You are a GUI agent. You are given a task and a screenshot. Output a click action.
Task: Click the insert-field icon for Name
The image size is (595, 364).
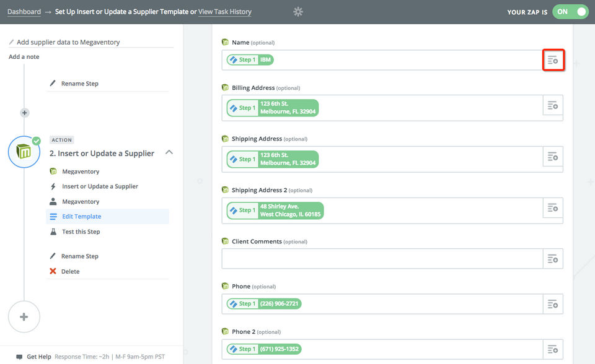click(553, 60)
